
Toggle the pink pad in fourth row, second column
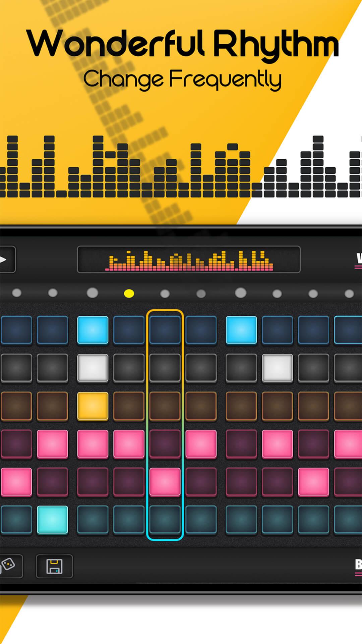[x=52, y=444]
